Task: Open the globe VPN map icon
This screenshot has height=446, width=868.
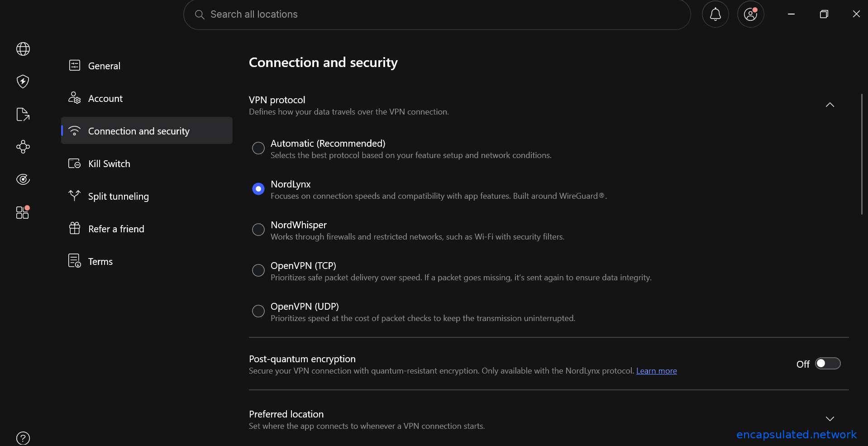Action: click(23, 49)
